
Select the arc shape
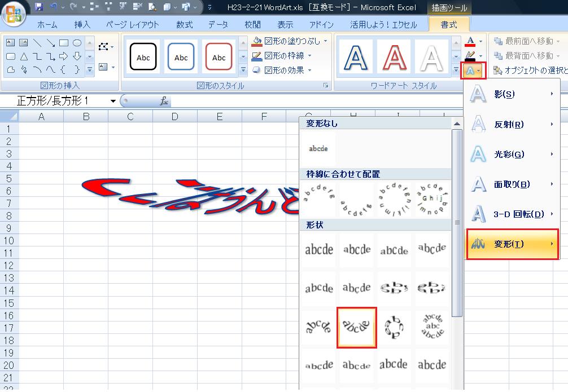(37, 69)
